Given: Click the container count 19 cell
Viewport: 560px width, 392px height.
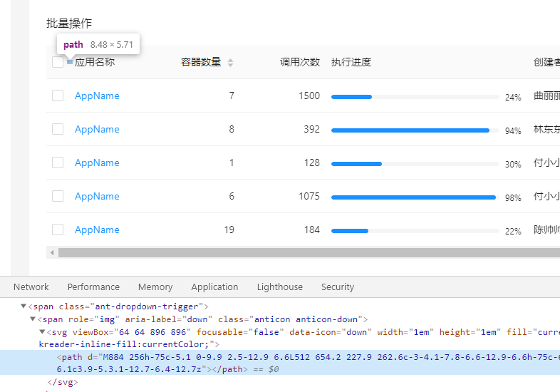Looking at the screenshot, I should point(229,229).
